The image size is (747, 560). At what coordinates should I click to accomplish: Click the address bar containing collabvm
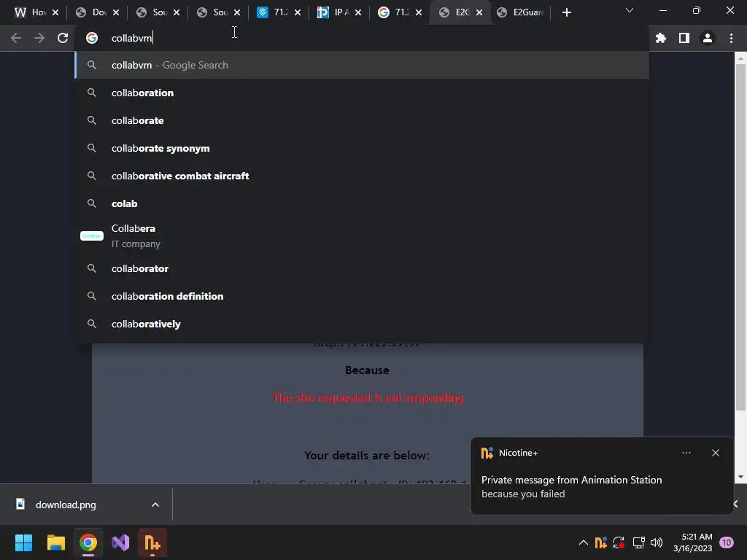pos(362,38)
